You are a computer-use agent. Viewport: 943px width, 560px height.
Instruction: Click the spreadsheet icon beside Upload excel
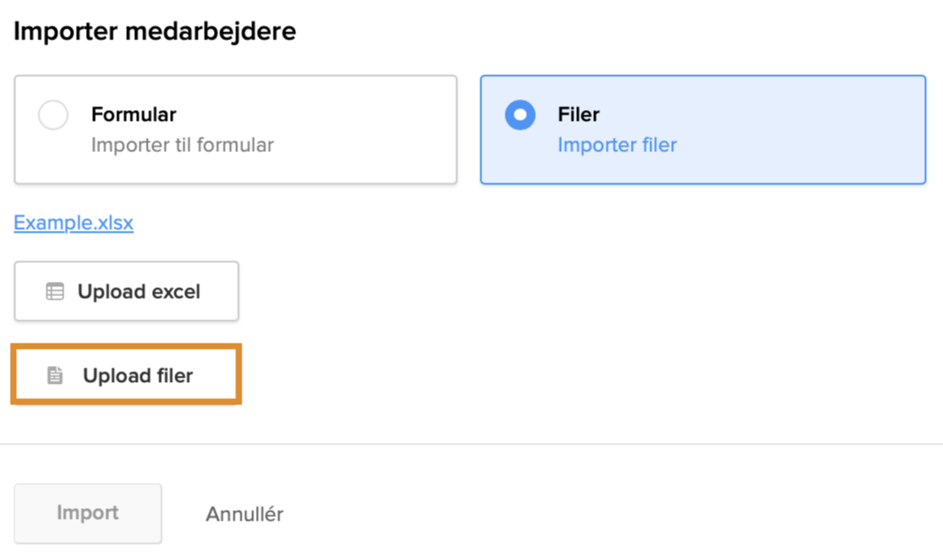pos(55,292)
